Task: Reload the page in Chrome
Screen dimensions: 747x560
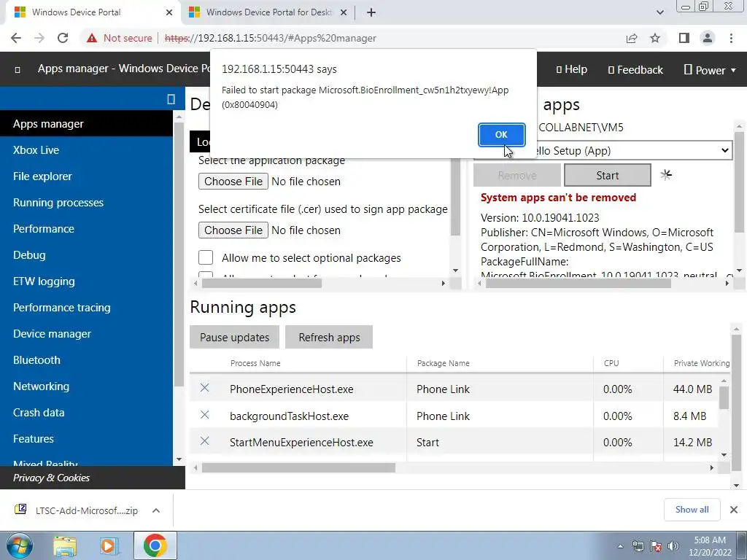Action: coord(63,38)
